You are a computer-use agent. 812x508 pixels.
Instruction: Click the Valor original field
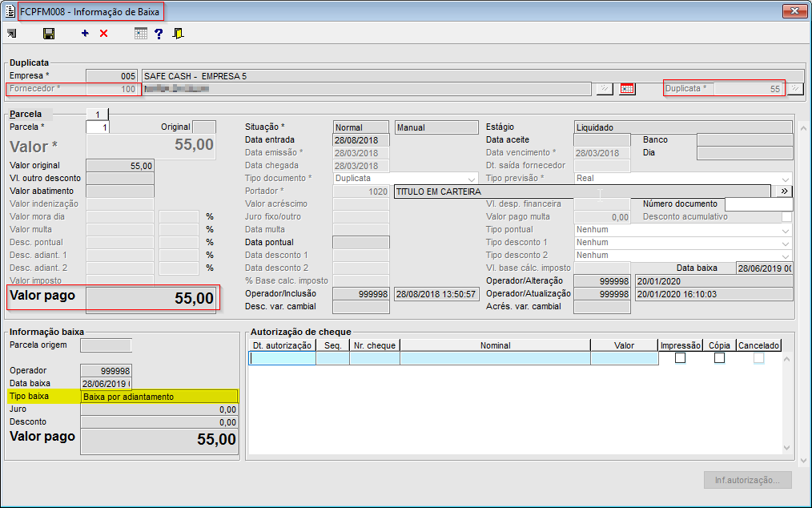120,166
